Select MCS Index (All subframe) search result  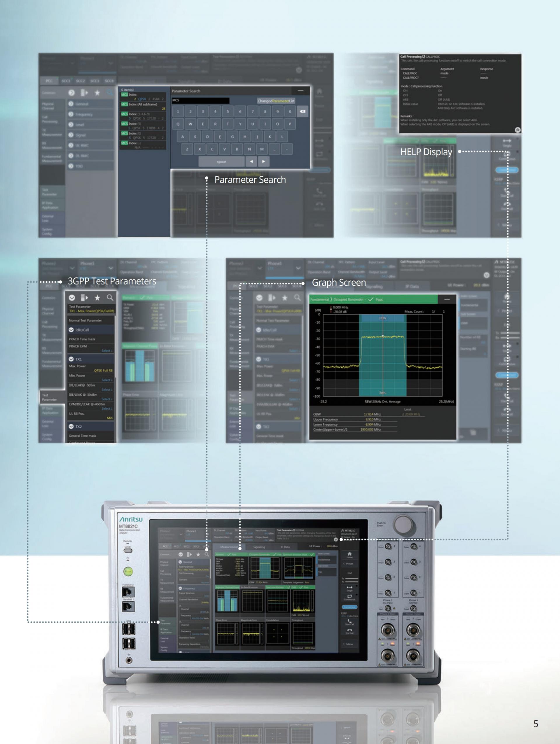(x=143, y=105)
